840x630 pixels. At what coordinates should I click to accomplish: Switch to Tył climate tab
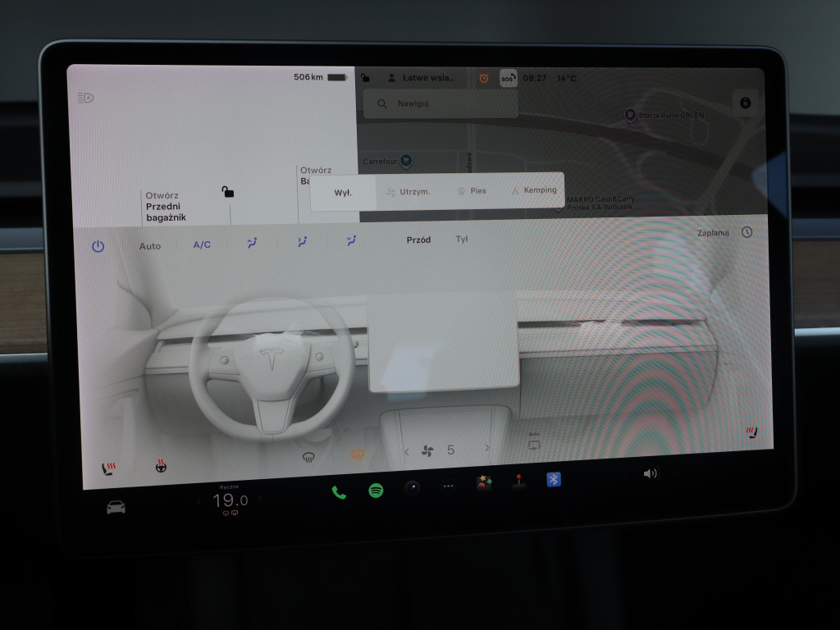(462, 239)
